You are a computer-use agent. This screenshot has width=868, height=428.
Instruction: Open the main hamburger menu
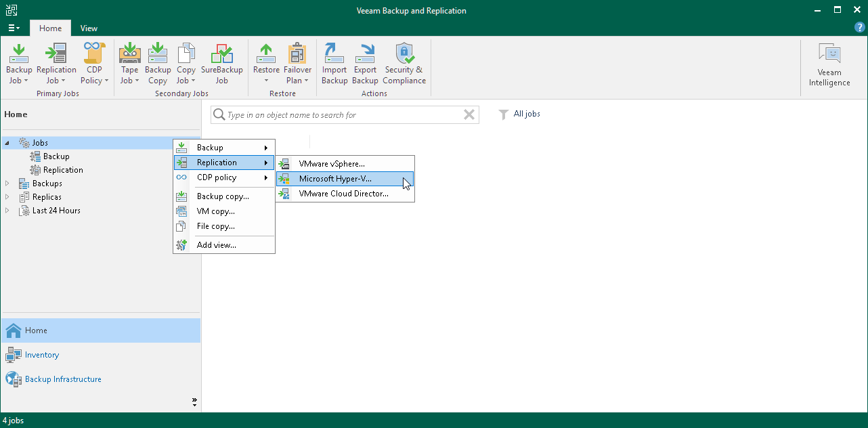(14, 28)
